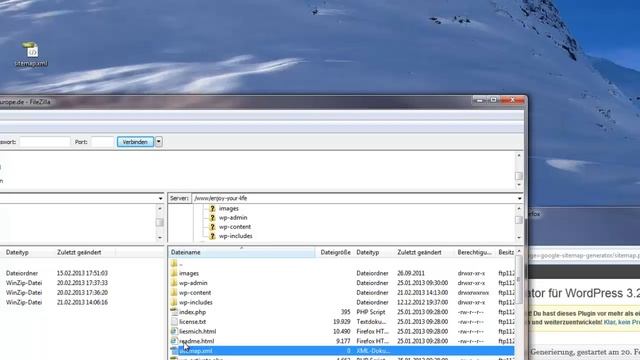This screenshot has width=640, height=360.
Task: Select the sitemap.xml desktop icon
Action: tap(31, 54)
